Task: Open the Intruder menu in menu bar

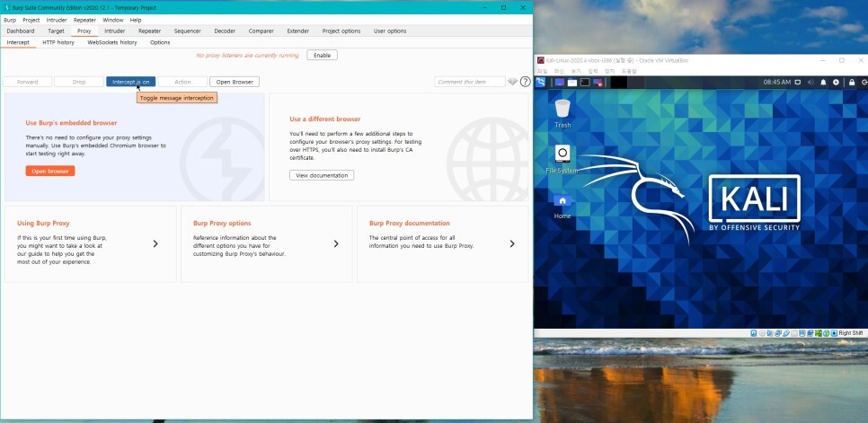Action: tap(57, 20)
